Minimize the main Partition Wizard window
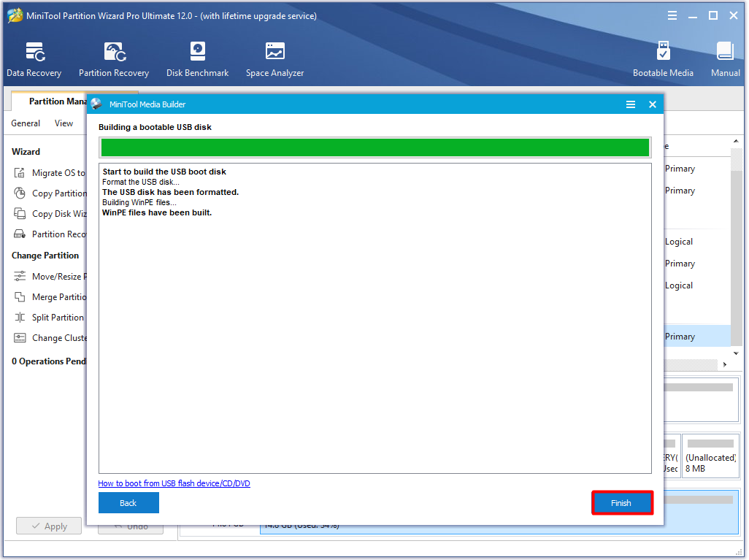 [693, 16]
